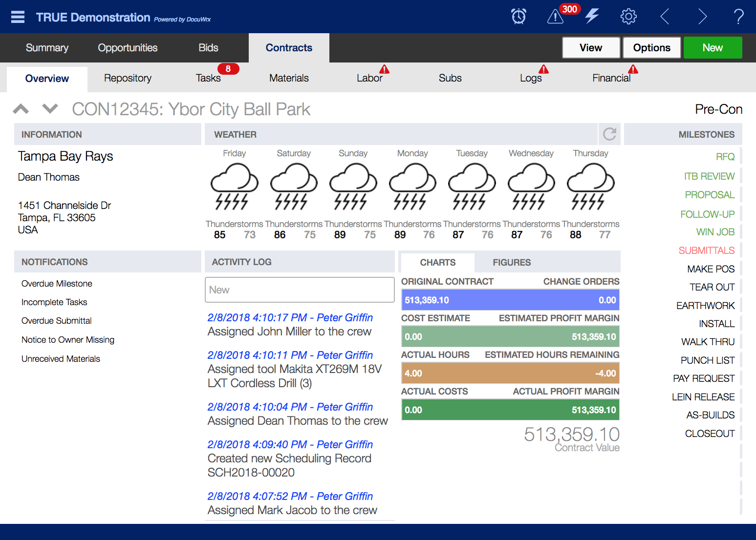
Task: Click the forward arrow in the top bar
Action: coord(702,16)
